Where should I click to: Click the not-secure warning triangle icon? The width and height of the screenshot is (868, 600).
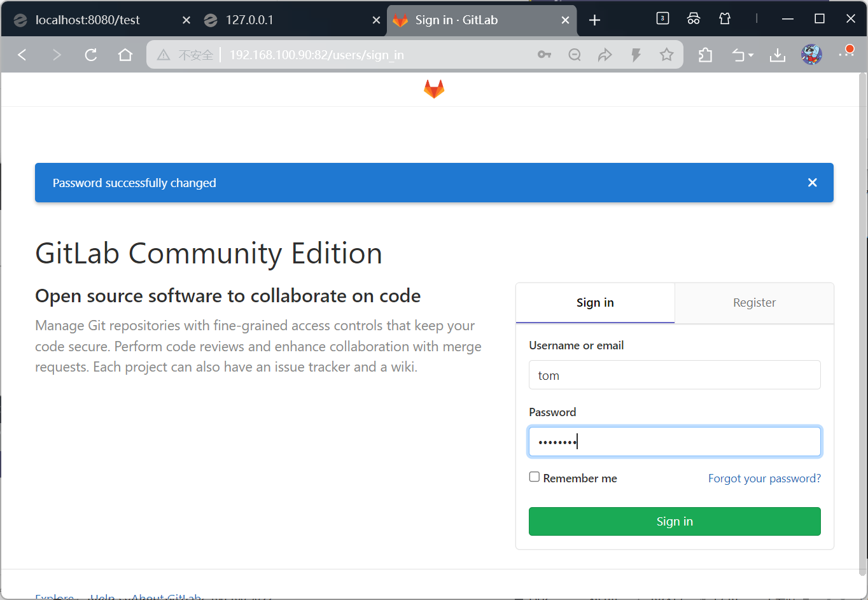point(164,55)
